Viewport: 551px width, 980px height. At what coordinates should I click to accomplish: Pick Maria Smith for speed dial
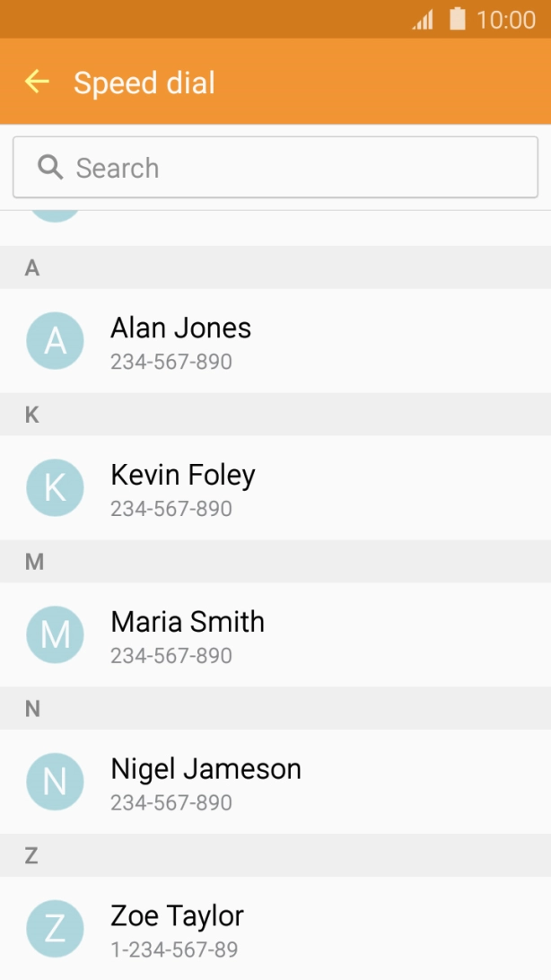click(188, 623)
